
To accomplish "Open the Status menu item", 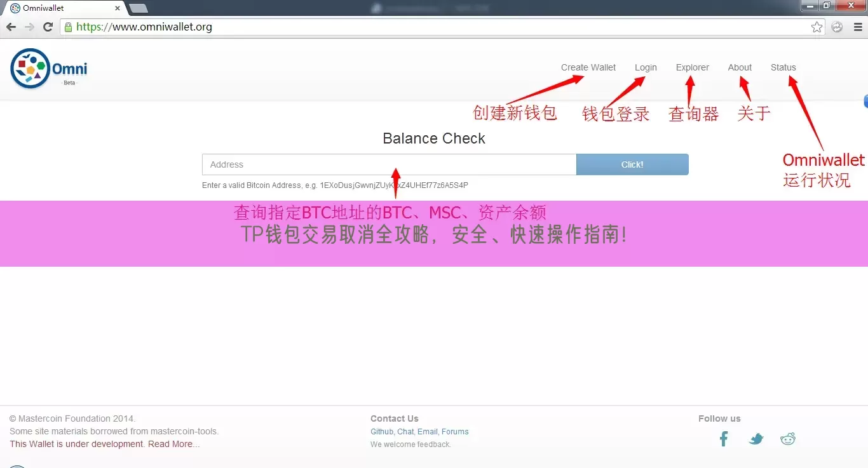I will point(783,67).
